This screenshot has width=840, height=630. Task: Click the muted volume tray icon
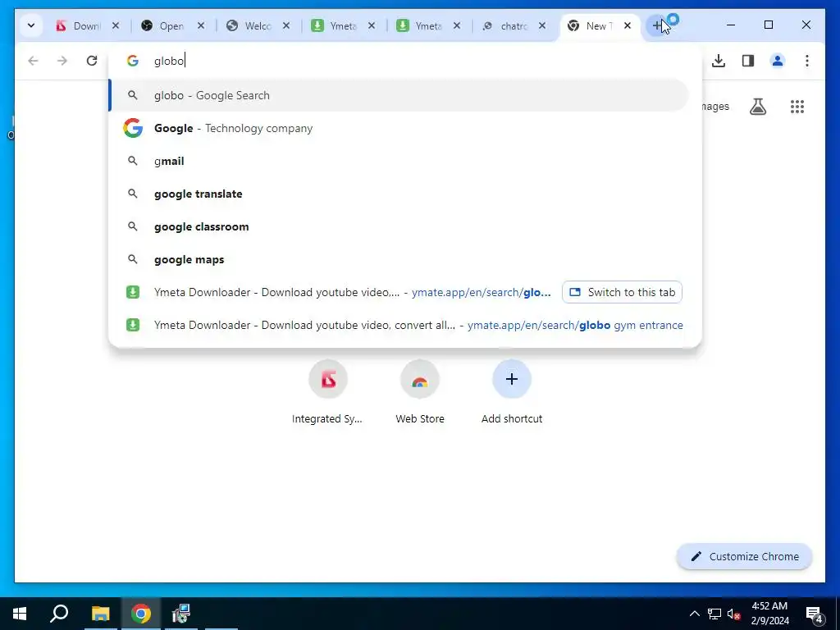click(734, 614)
